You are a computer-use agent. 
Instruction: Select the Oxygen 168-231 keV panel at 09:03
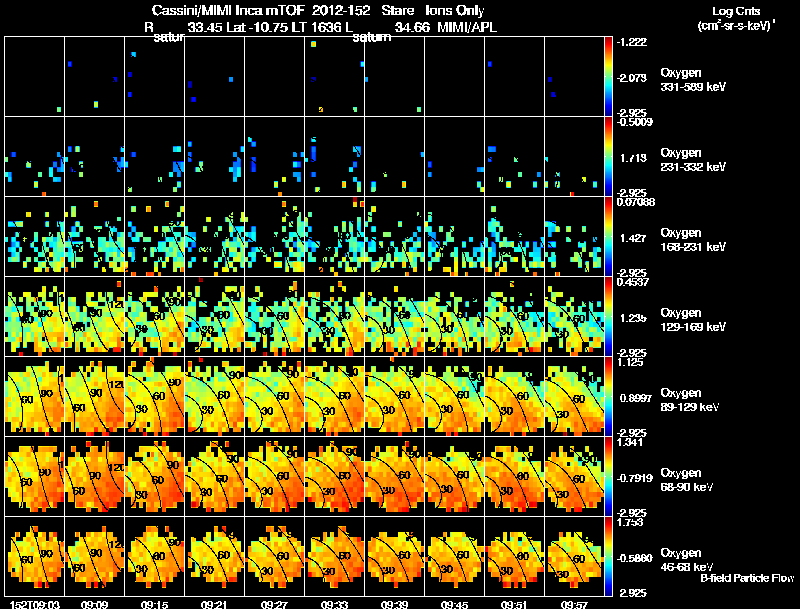click(x=35, y=237)
